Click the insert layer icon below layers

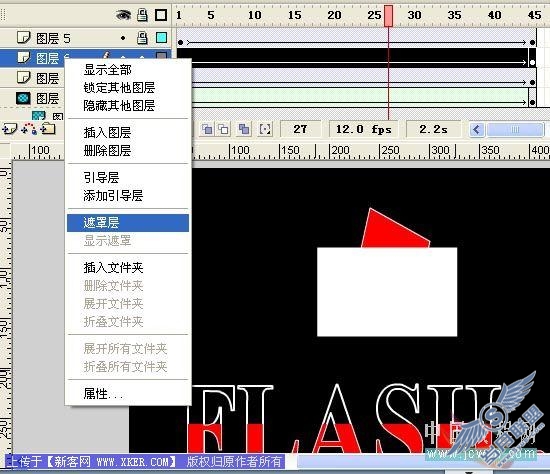(x=10, y=129)
